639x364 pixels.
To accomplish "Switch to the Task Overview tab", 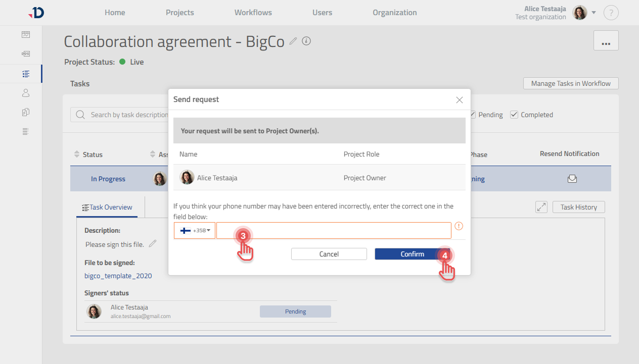I will (107, 206).
